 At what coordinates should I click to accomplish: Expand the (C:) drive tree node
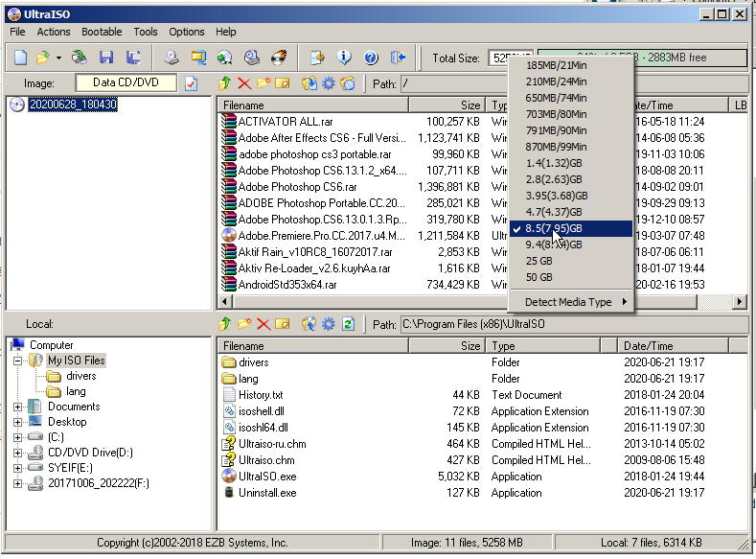pyautogui.click(x=18, y=437)
